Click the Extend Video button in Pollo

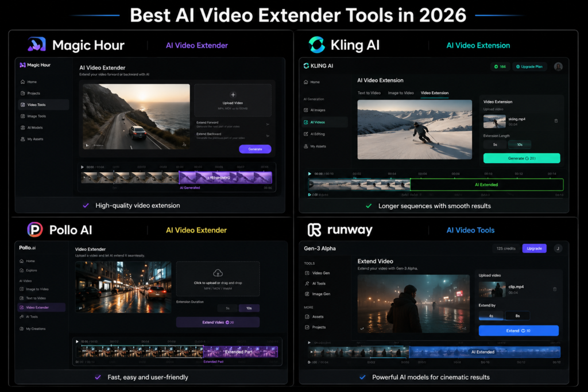218,323
